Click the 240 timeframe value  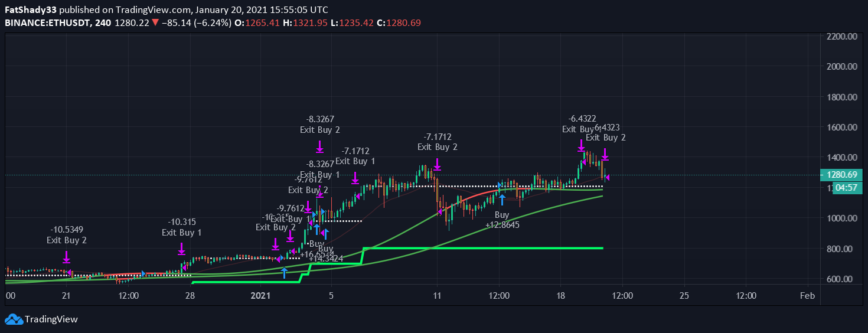104,23
